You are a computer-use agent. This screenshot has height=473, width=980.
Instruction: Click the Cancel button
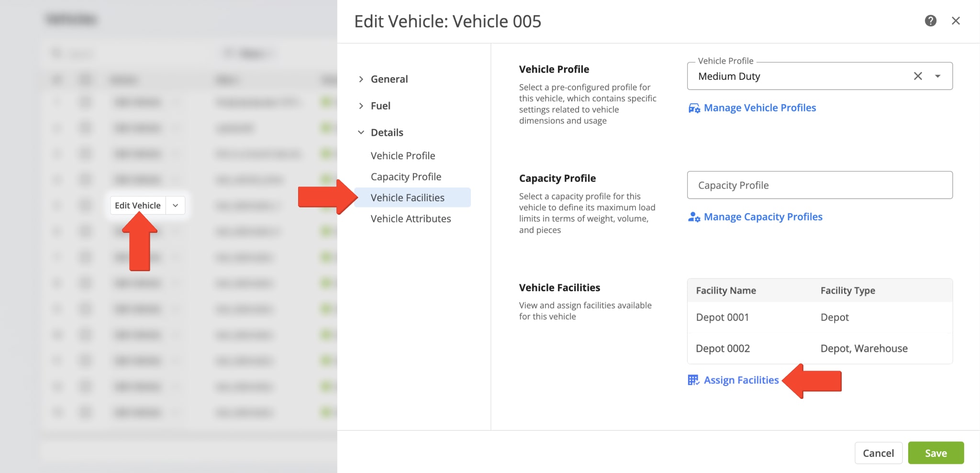point(878,453)
